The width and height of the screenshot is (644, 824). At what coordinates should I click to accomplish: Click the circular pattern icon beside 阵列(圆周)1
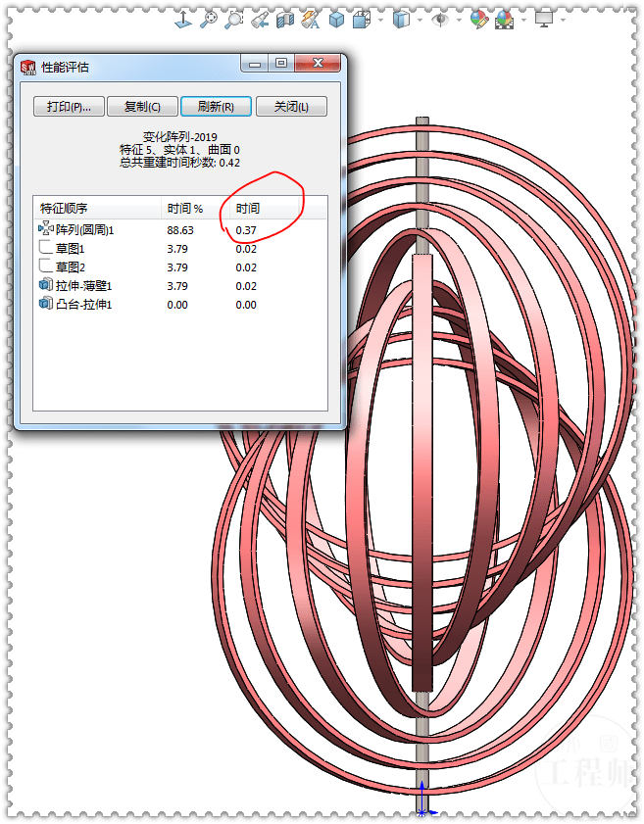click(46, 228)
